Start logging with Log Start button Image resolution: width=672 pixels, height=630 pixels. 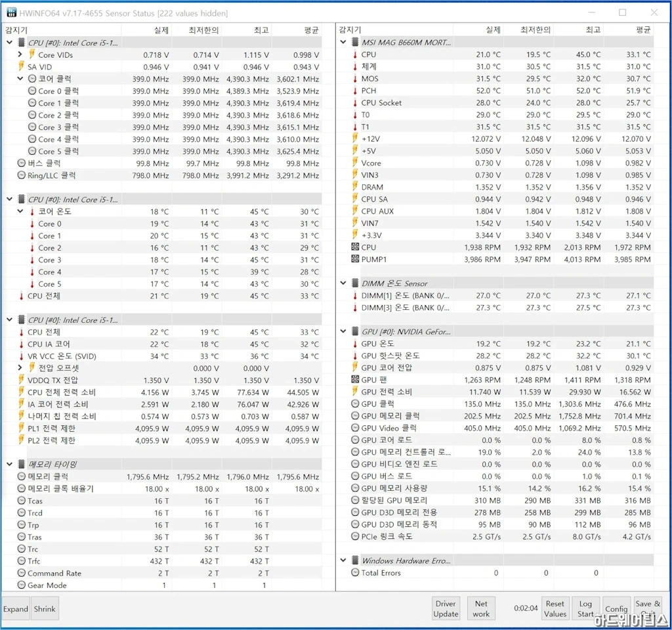[585, 608]
